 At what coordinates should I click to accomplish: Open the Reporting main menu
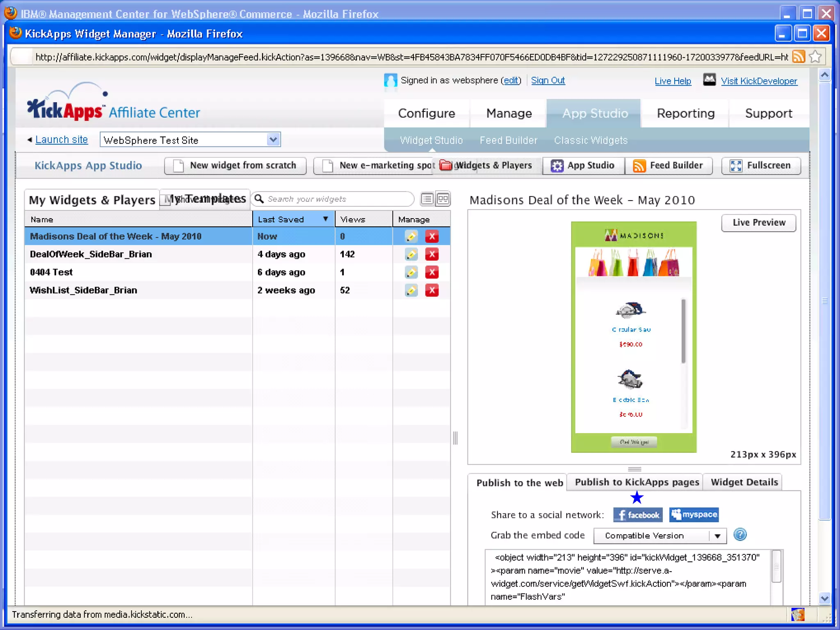coord(685,113)
